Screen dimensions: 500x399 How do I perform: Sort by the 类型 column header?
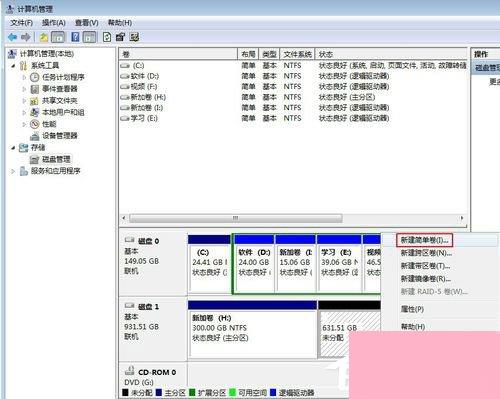point(269,54)
